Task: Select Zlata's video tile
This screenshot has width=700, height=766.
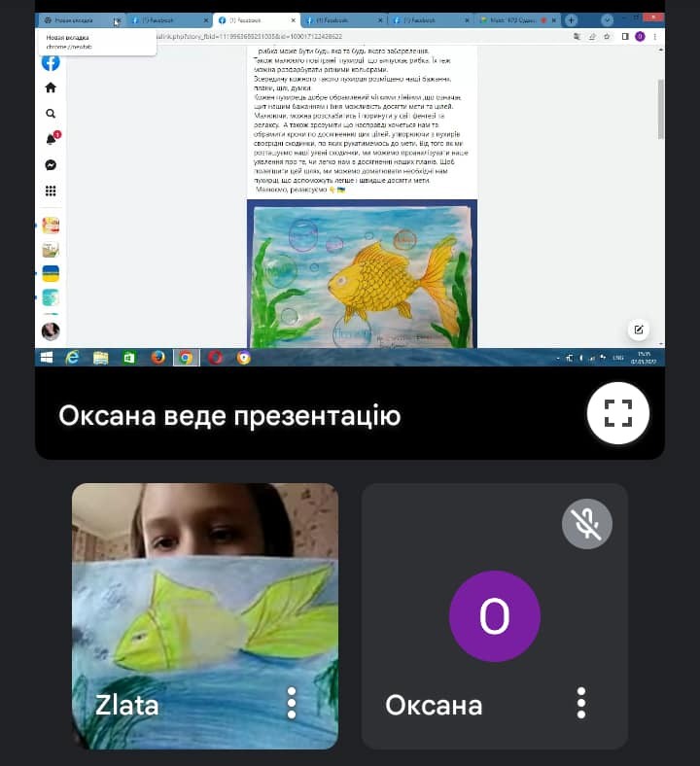Action: (x=205, y=603)
